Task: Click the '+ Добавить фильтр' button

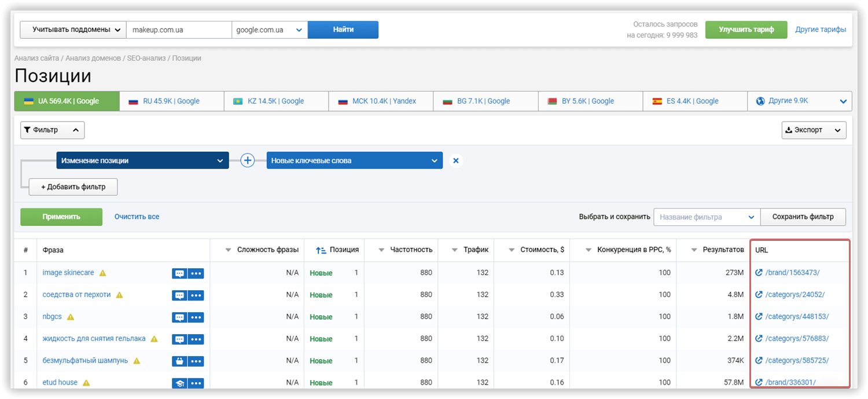Action: [73, 187]
